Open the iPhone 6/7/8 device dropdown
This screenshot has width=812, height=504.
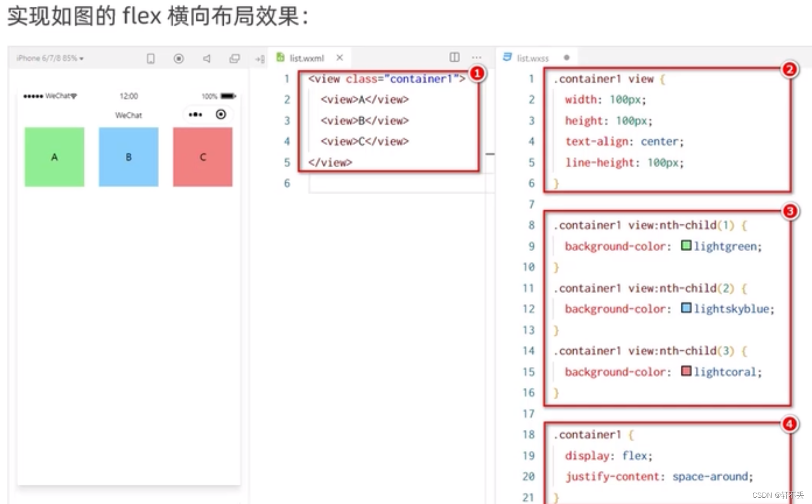(50, 58)
